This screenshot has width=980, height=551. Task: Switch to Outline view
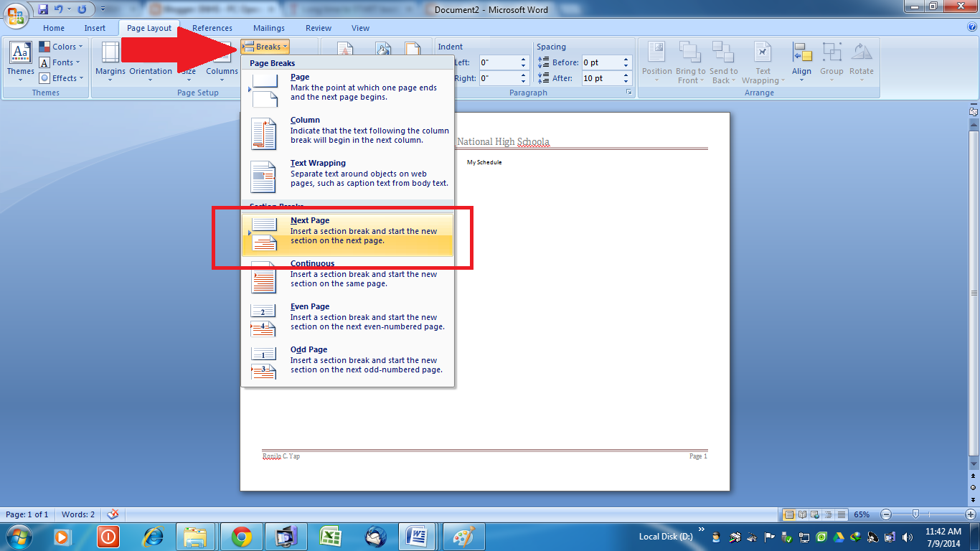tap(829, 514)
